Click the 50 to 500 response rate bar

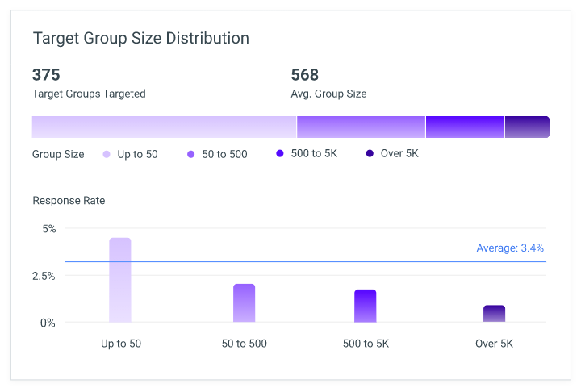pos(245,303)
